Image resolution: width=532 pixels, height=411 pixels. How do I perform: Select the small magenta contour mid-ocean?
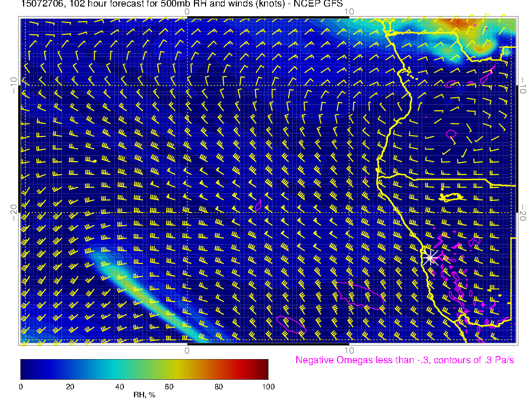tap(258, 204)
